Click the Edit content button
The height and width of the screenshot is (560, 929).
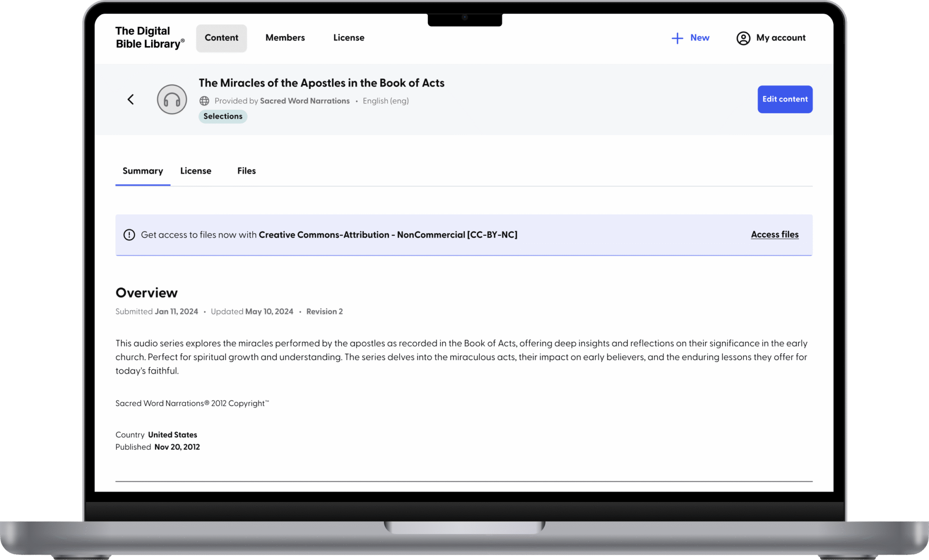tap(785, 99)
